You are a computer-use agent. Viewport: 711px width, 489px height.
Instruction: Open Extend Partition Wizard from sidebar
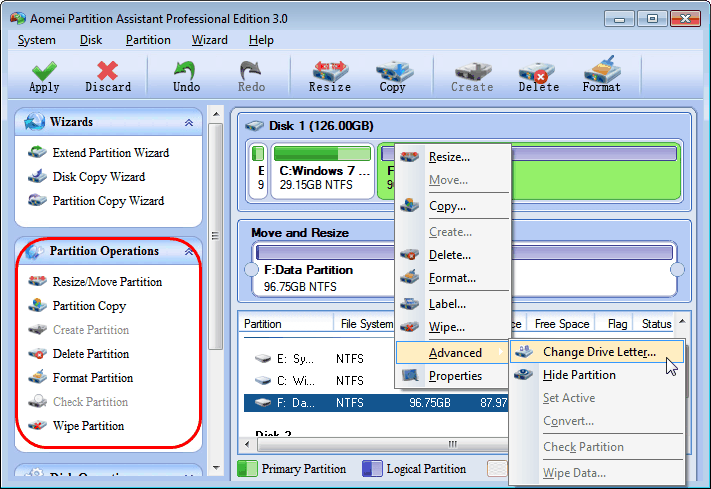[x=98, y=153]
